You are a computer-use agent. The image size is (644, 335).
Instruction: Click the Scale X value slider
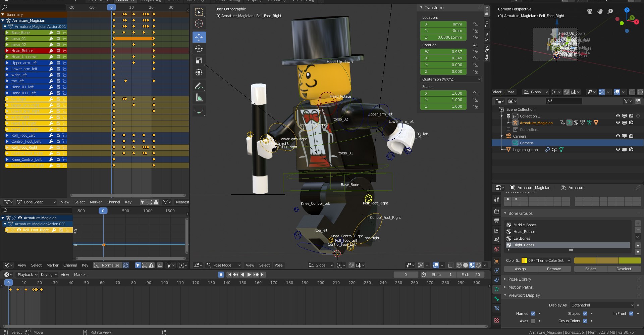[443, 93]
